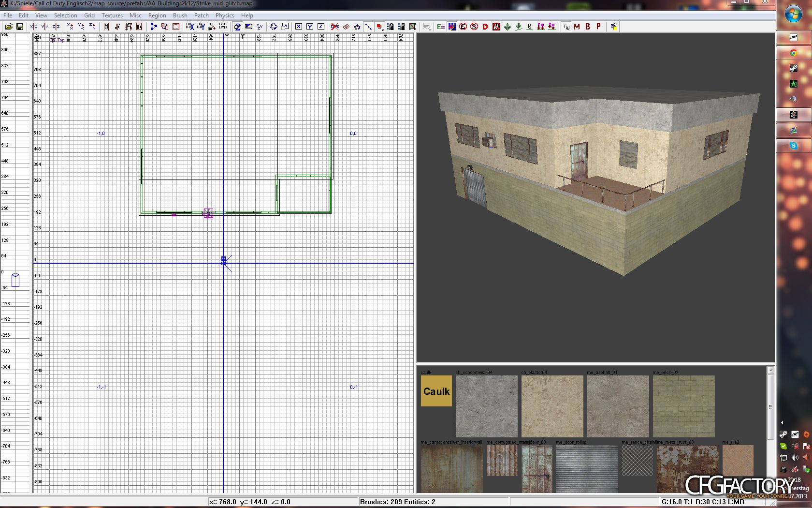The width and height of the screenshot is (812, 508).
Task: Click the red B toolbar button
Action: coord(588,27)
